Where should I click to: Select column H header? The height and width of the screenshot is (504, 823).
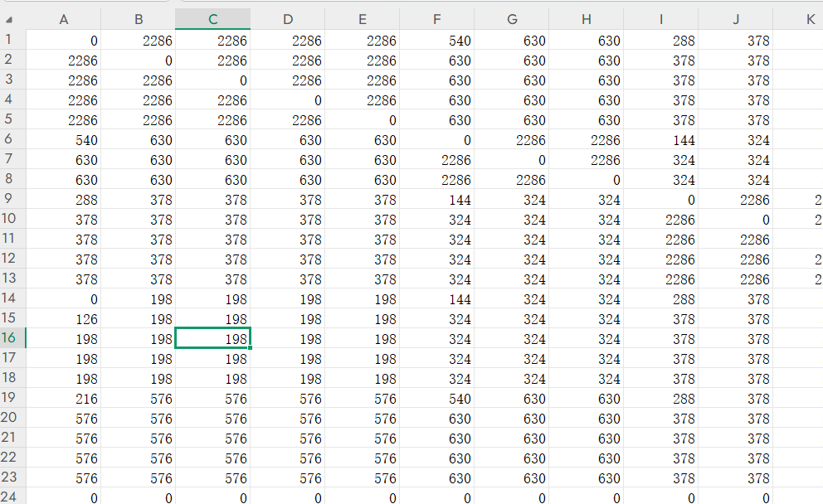coord(586,20)
